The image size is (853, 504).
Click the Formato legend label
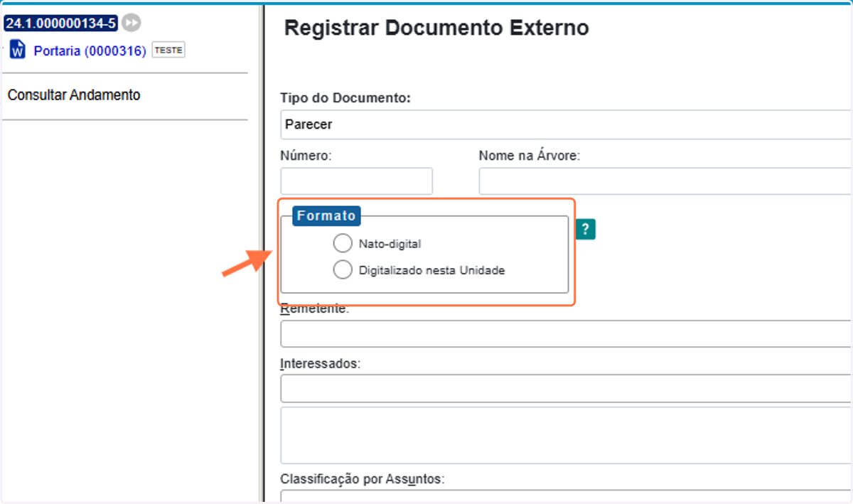(x=326, y=215)
